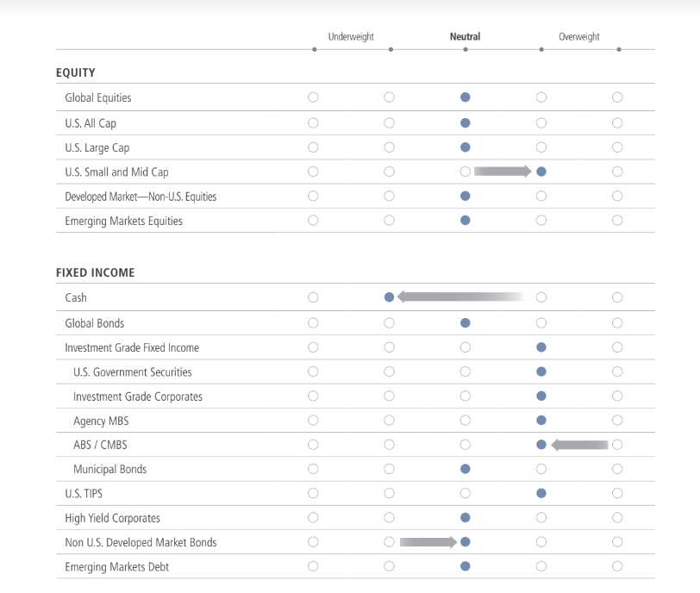Click the Agency MBS label
700x593 pixels.
[101, 421]
